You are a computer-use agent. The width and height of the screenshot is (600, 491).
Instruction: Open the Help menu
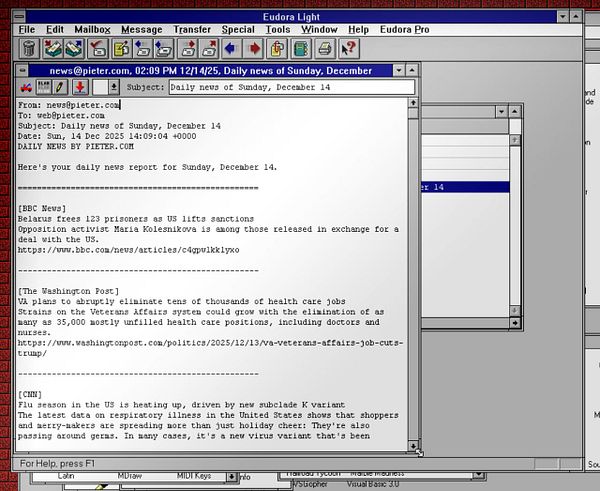coord(358,30)
